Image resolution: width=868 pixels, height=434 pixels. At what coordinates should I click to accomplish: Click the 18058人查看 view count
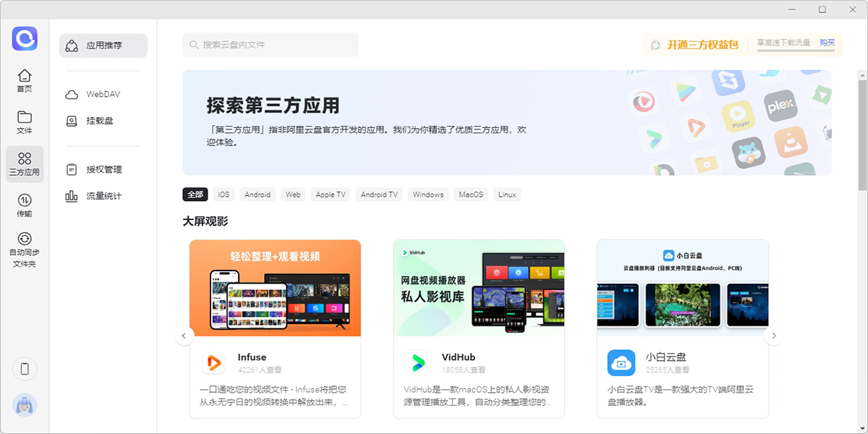click(464, 370)
